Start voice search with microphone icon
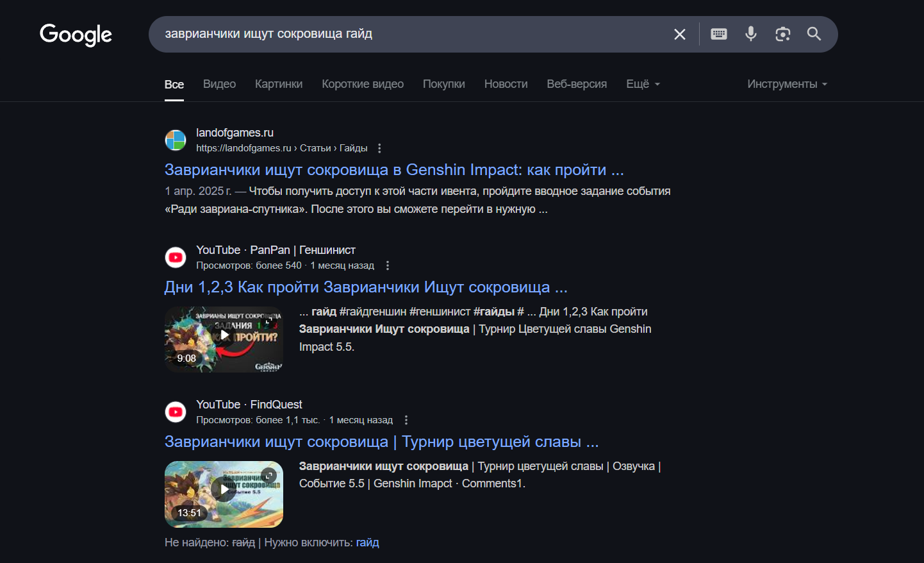Screen dimensions: 924x563 point(751,34)
